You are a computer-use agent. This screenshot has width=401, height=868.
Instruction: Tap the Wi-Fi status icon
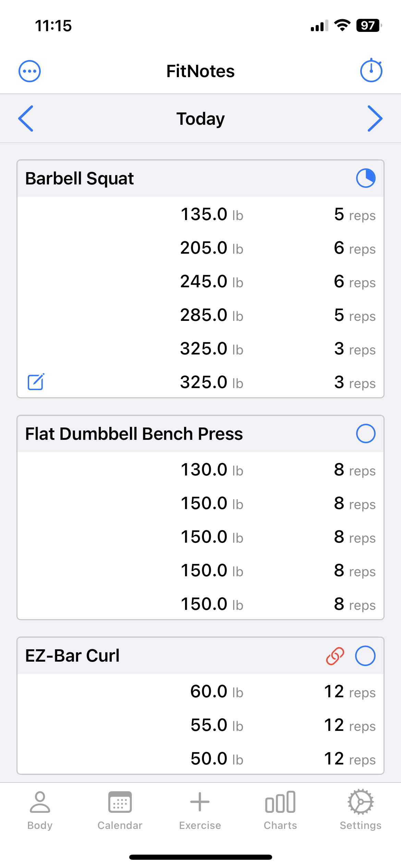point(342,25)
